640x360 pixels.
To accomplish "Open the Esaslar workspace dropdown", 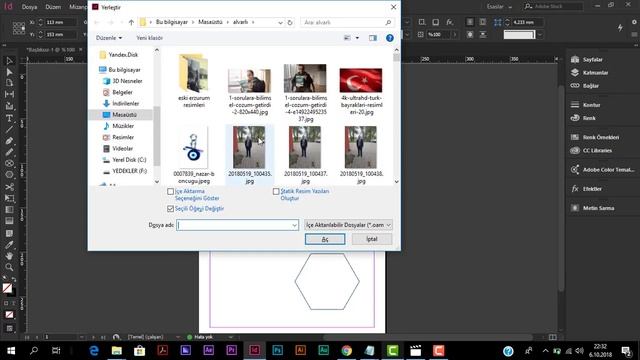I will (499, 7).
